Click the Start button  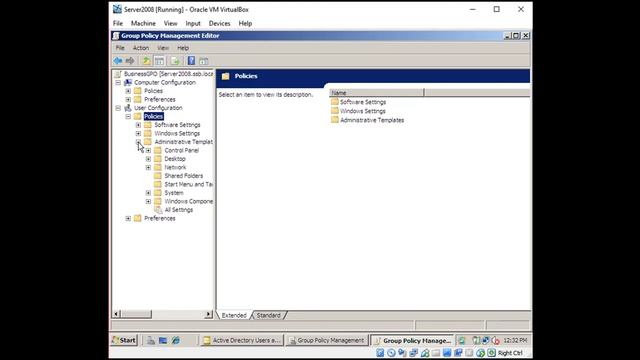tap(124, 340)
